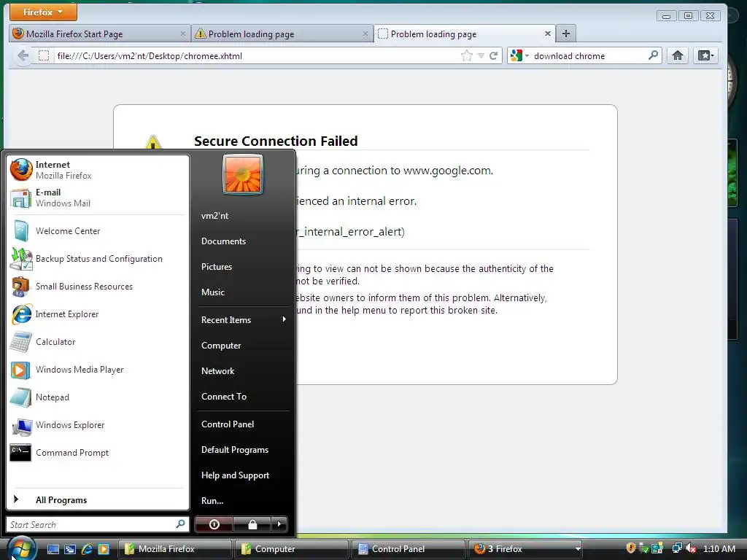Expand Recent Items submenu

pos(243,320)
